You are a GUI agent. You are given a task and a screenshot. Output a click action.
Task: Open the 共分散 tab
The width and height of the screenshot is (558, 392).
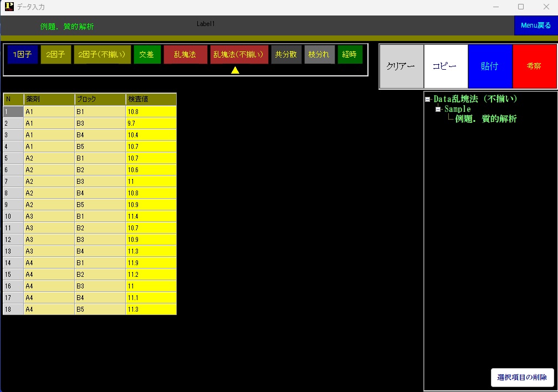[286, 55]
